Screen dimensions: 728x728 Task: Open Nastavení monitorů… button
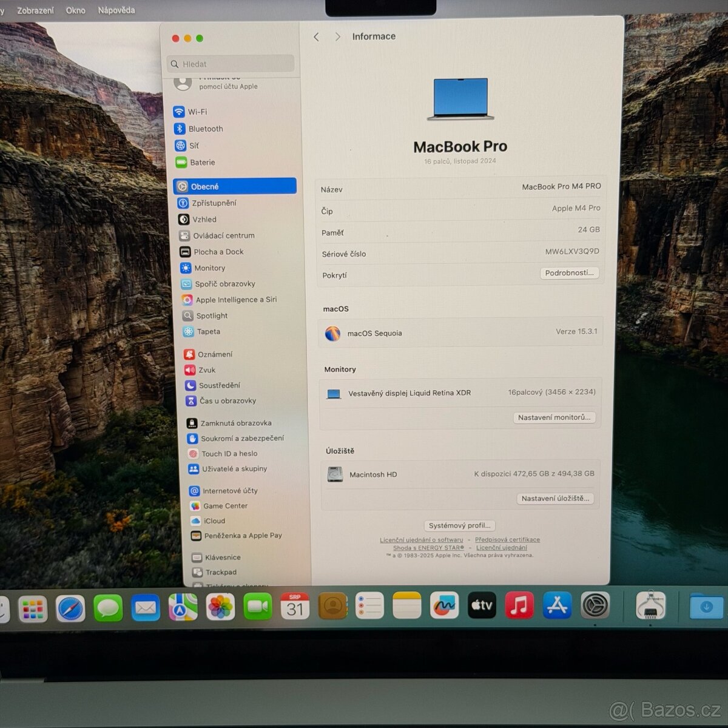click(x=554, y=417)
